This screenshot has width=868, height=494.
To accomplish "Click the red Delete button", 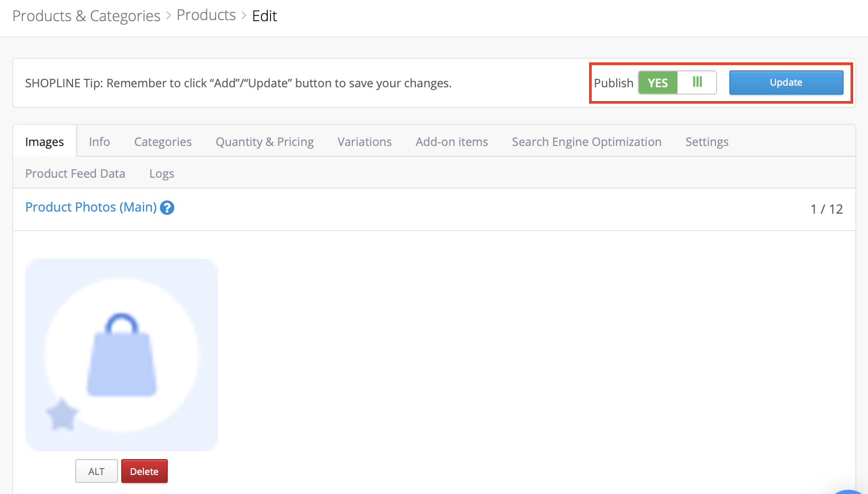I will pyautogui.click(x=144, y=471).
